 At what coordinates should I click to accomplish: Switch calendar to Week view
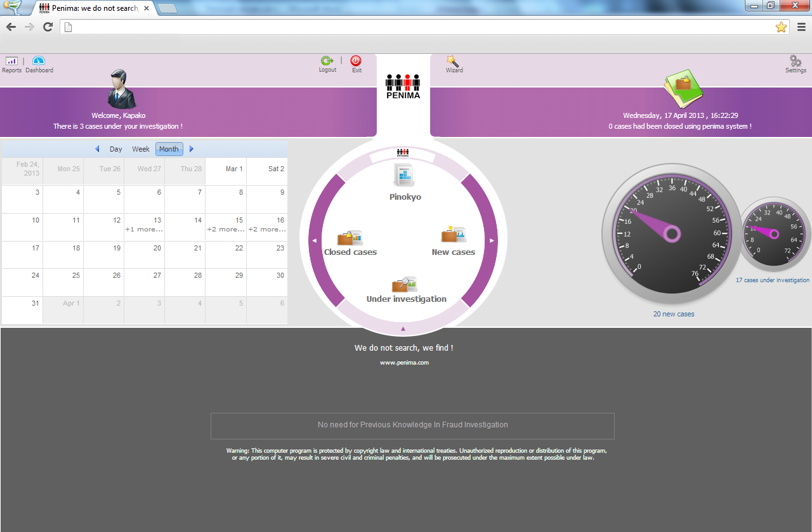[141, 149]
